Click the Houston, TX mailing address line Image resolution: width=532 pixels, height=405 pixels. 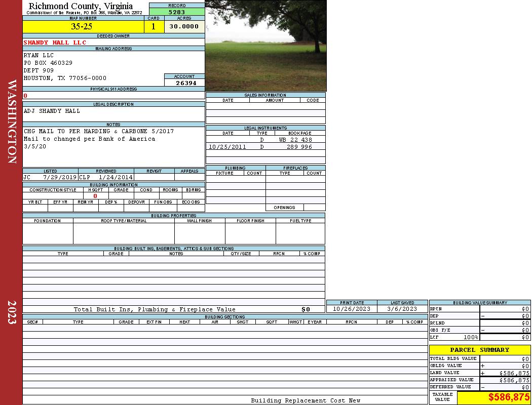[x=65, y=78]
